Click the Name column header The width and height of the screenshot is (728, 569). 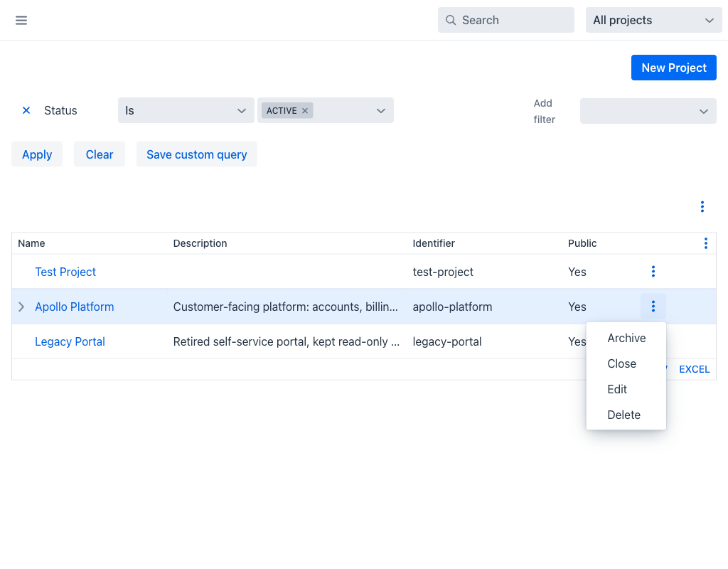pos(31,243)
